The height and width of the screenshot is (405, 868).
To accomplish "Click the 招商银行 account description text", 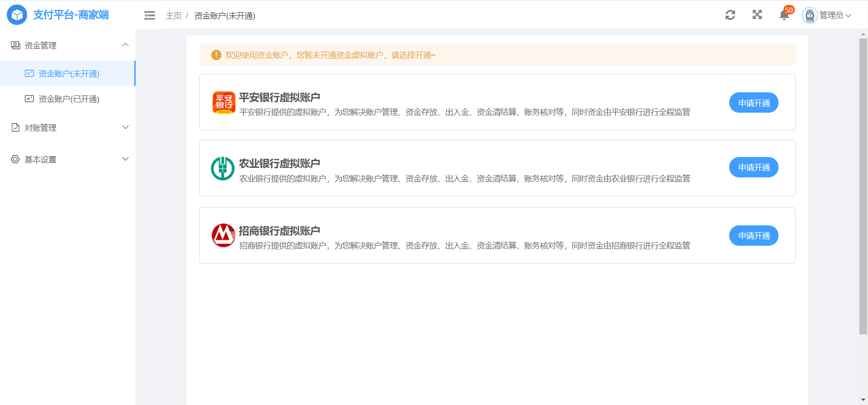I will tap(465, 246).
